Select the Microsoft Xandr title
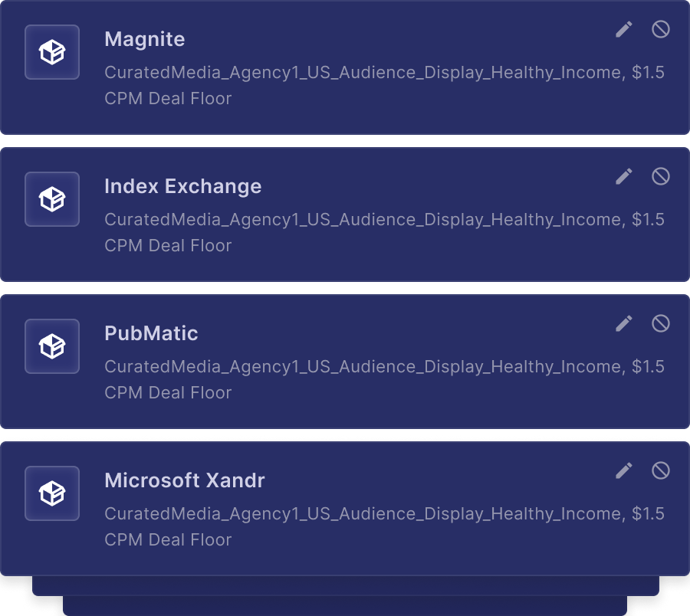The height and width of the screenshot is (616, 690). 184,480
